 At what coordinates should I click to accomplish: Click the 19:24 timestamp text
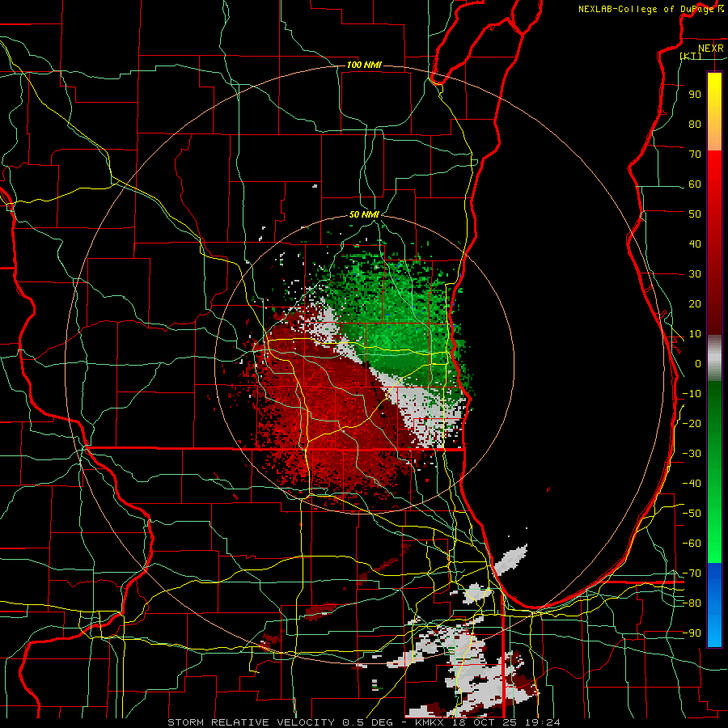(543, 722)
